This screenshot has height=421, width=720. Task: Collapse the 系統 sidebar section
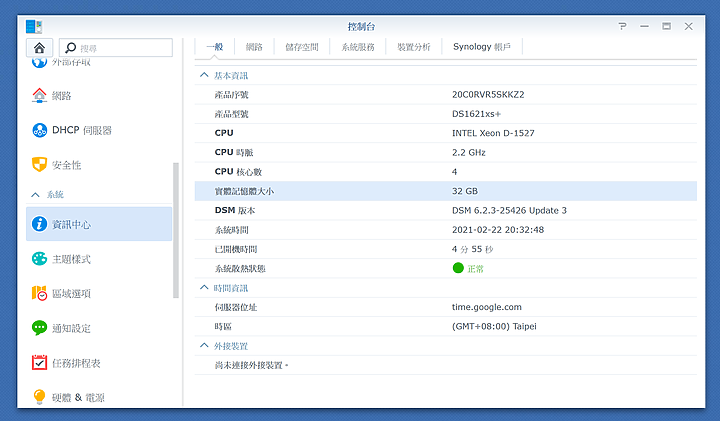[35, 195]
